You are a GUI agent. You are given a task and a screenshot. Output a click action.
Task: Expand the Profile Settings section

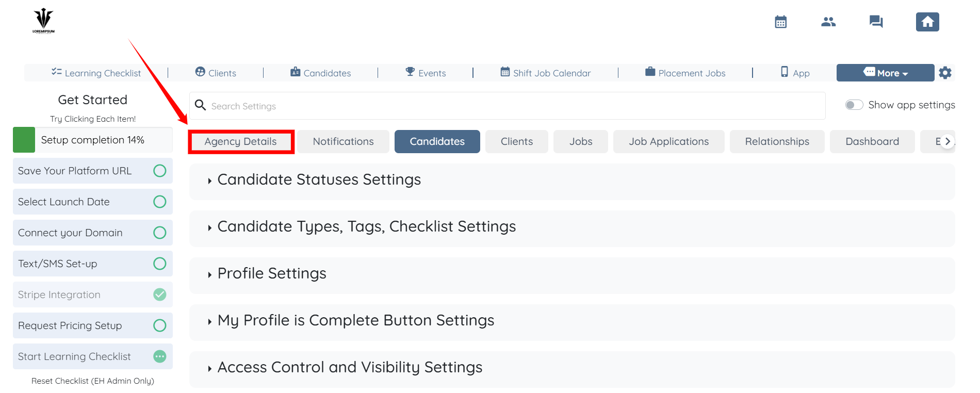[272, 273]
